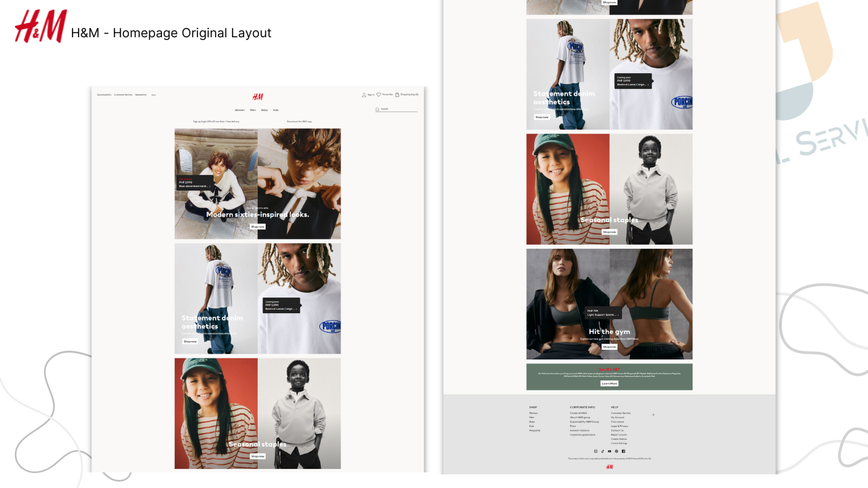Click the Sign up & get 25% off link
The width and height of the screenshot is (868, 488).
216,121
